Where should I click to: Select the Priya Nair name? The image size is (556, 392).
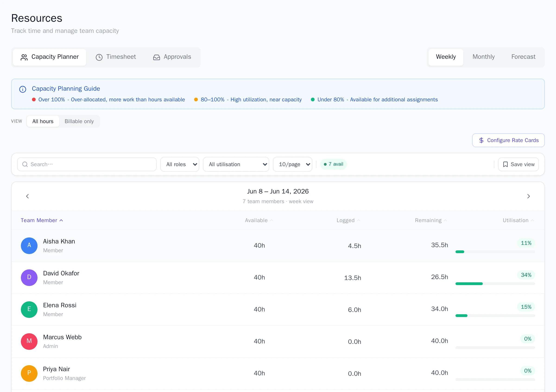[x=57, y=369]
